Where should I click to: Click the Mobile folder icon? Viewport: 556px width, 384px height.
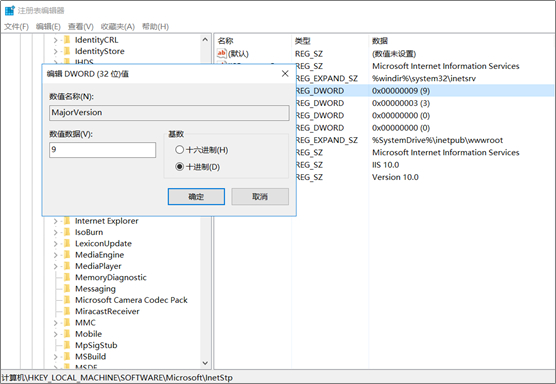[x=67, y=334]
